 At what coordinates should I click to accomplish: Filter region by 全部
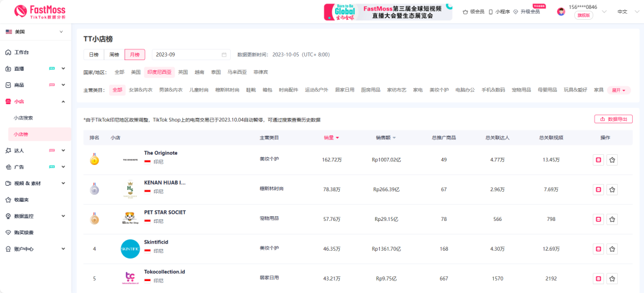click(119, 72)
